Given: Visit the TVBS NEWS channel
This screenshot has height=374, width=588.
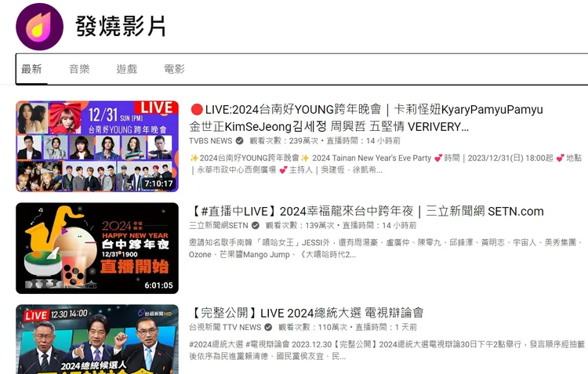Looking at the screenshot, I should (x=211, y=141).
